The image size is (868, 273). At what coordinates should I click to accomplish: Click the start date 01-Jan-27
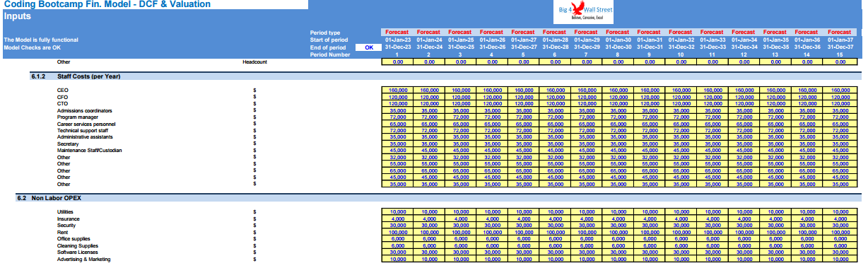point(523,40)
